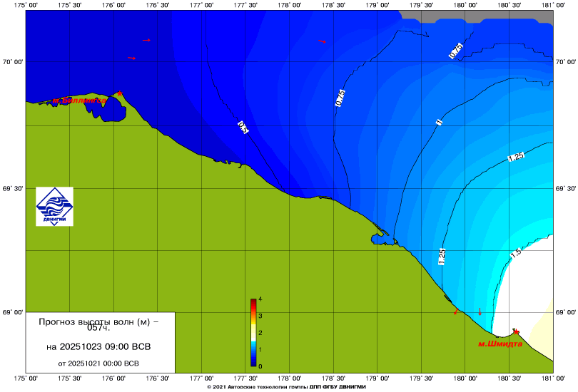Click the red star at Cape Billings
The height and width of the screenshot is (392, 578).
tap(121, 93)
